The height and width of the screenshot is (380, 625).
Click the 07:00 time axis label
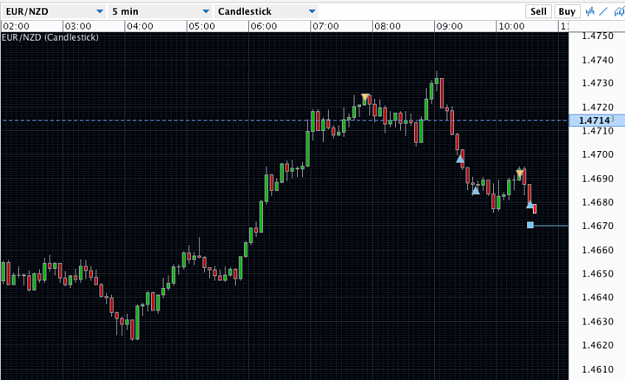point(326,26)
